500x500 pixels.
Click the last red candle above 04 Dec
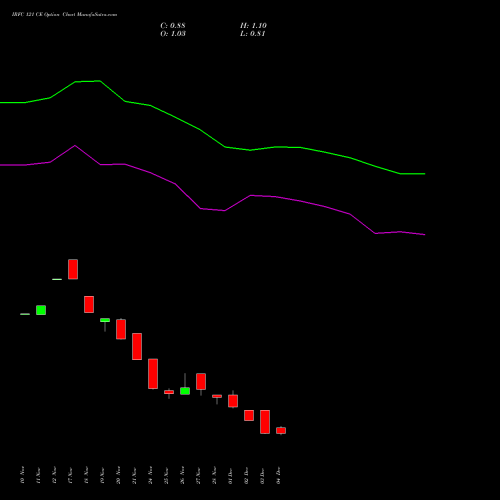click(x=281, y=430)
